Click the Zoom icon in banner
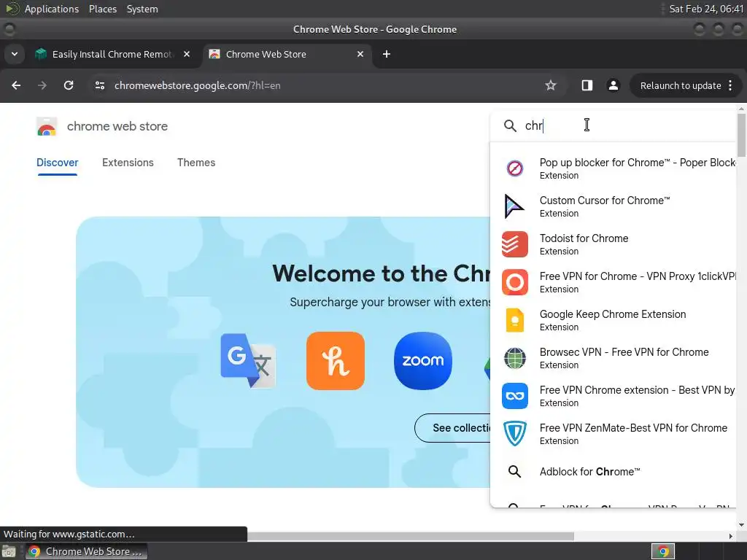Image resolution: width=747 pixels, height=560 pixels. click(x=423, y=360)
